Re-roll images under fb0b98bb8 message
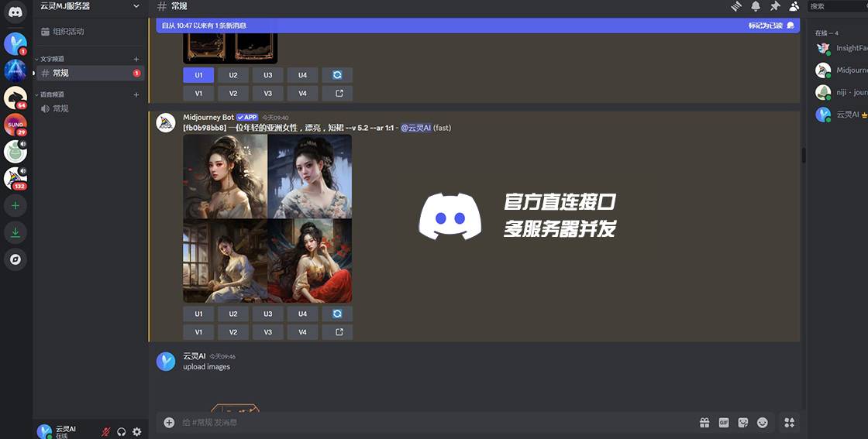This screenshot has width=868, height=439. (x=337, y=314)
